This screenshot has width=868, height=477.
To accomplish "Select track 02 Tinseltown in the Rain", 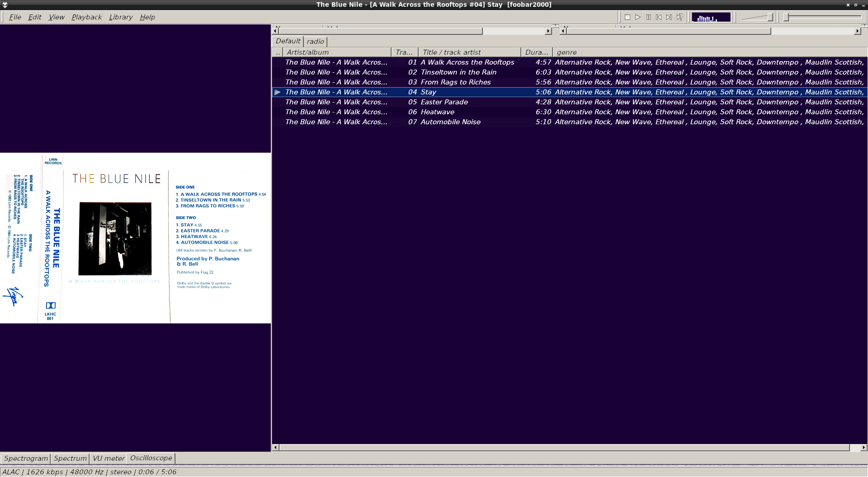I will pos(570,72).
